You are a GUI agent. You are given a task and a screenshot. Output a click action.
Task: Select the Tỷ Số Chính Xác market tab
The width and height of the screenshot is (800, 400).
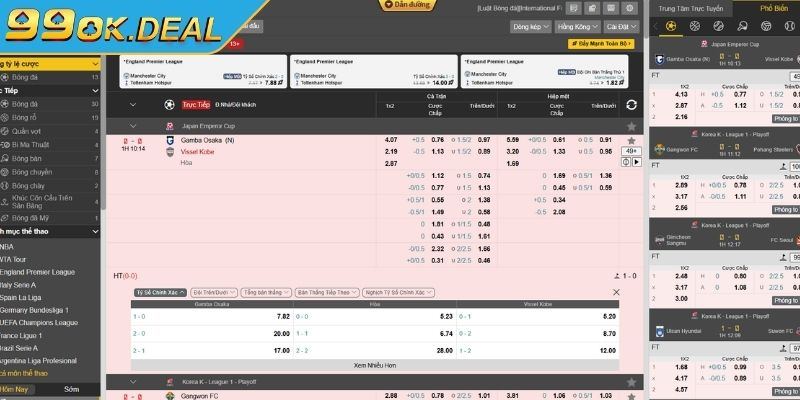[x=159, y=292]
